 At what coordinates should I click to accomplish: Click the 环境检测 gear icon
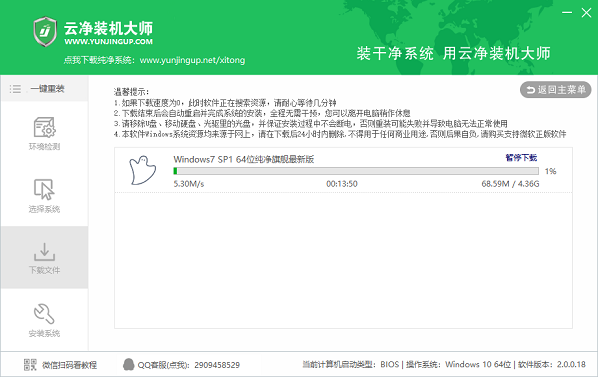tap(44, 127)
